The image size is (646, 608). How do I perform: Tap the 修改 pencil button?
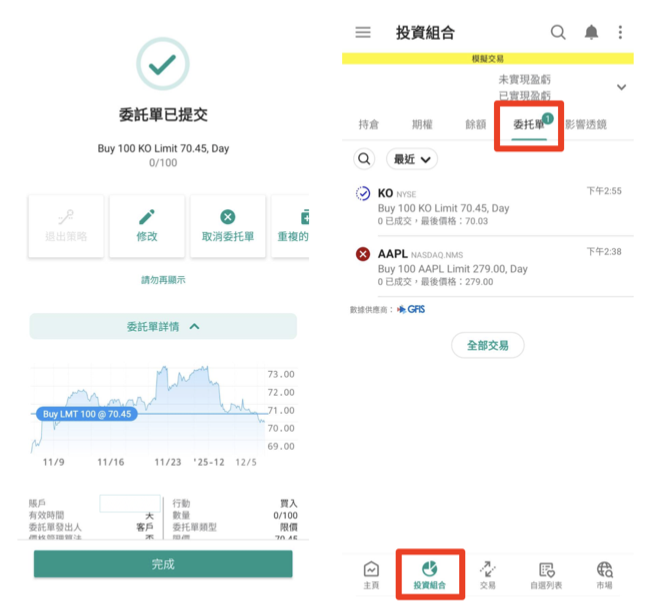147,227
